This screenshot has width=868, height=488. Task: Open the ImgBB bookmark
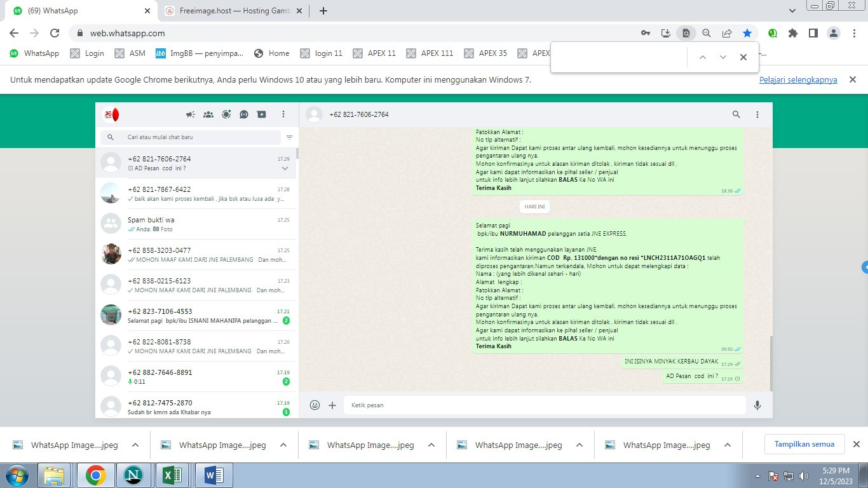click(x=200, y=53)
